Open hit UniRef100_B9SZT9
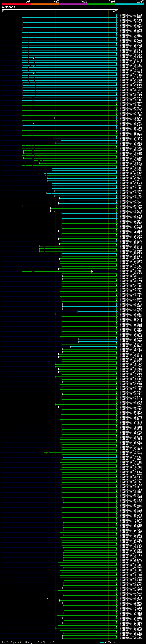146x644 pixels. 131,32
